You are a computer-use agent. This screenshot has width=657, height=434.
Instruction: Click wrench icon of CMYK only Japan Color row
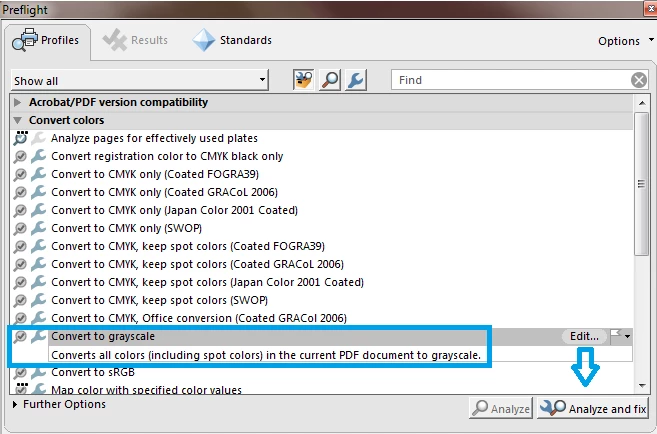(39, 210)
